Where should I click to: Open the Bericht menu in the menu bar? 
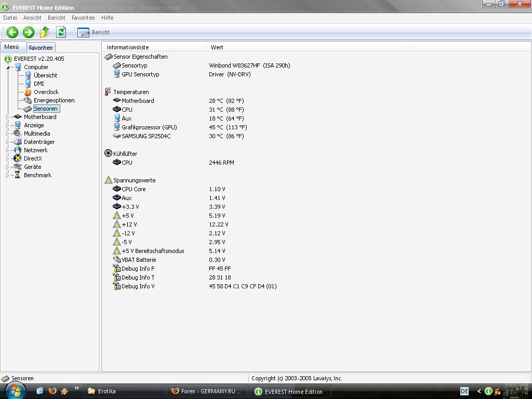pos(56,18)
